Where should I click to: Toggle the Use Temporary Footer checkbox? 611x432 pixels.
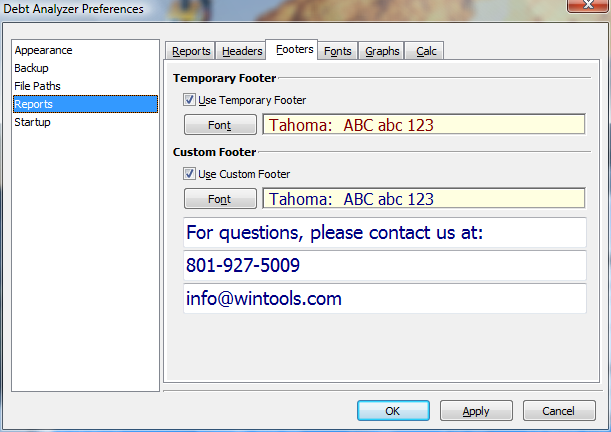click(x=190, y=100)
